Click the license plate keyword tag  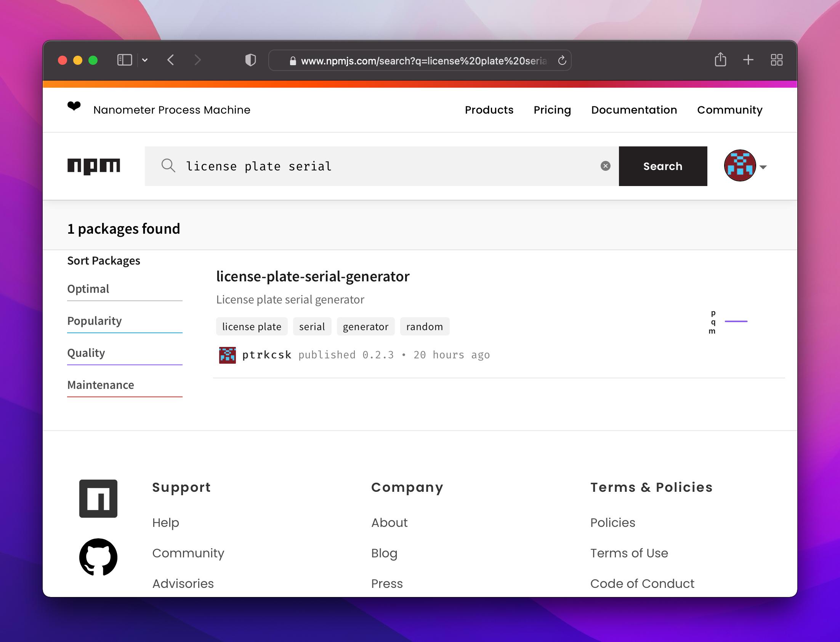click(x=252, y=326)
